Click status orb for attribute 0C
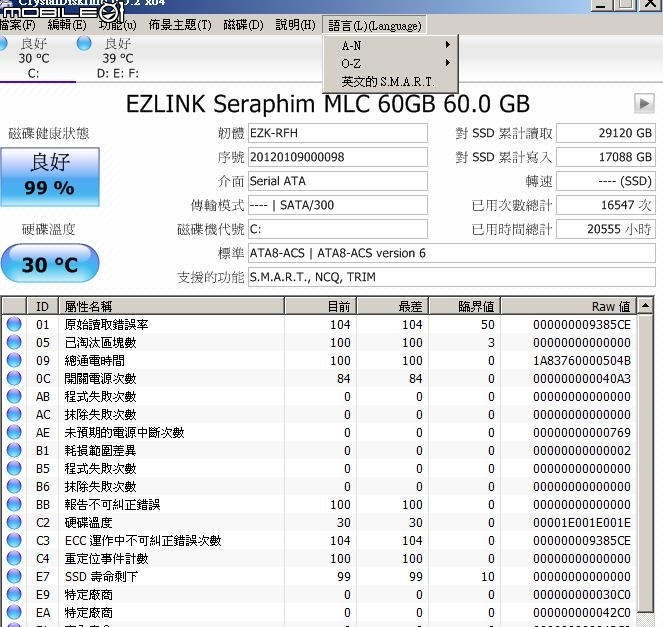This screenshot has height=627, width=663. [x=14, y=378]
